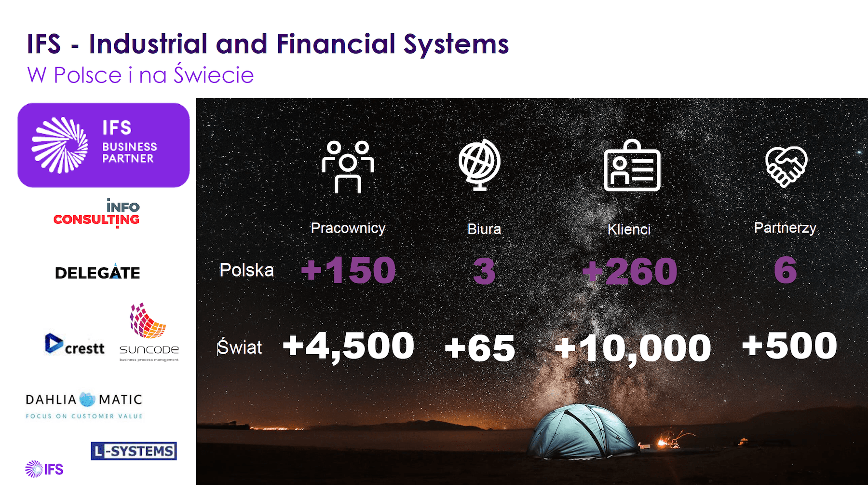The image size is (868, 485).
Task: Click the handshake heart icon above Partnerzy
Action: 786,166
